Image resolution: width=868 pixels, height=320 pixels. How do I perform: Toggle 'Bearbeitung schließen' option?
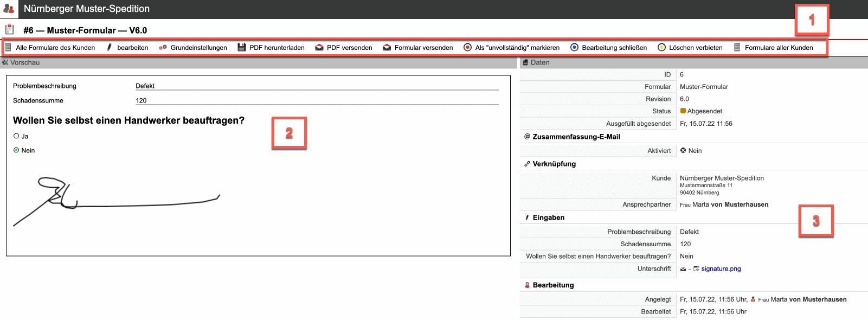point(574,48)
